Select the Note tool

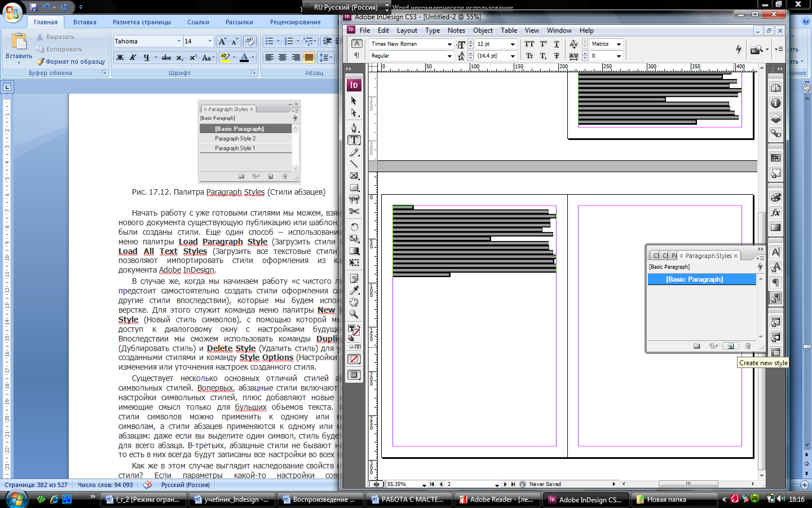pyautogui.click(x=354, y=278)
